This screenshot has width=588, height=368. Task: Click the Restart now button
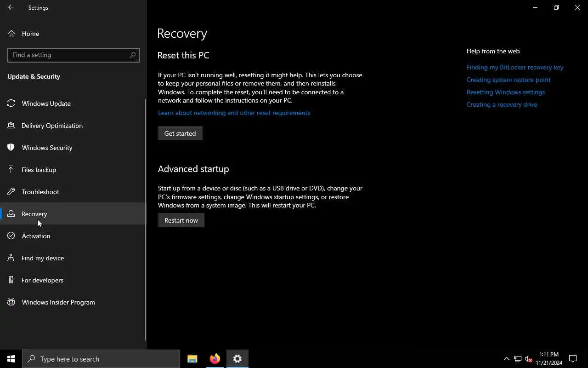tap(181, 220)
